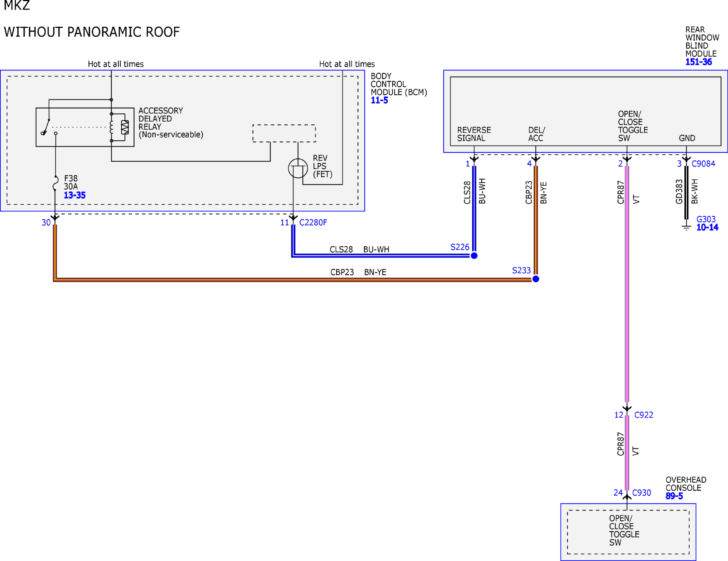Select the black GD383 ground wire
This screenshot has height=561, width=728.
(x=686, y=193)
